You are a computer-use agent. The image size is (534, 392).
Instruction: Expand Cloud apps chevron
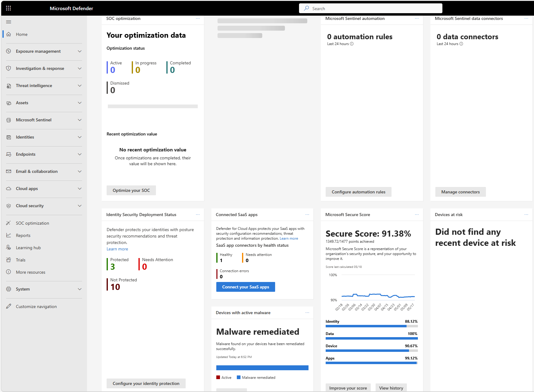[x=80, y=188]
